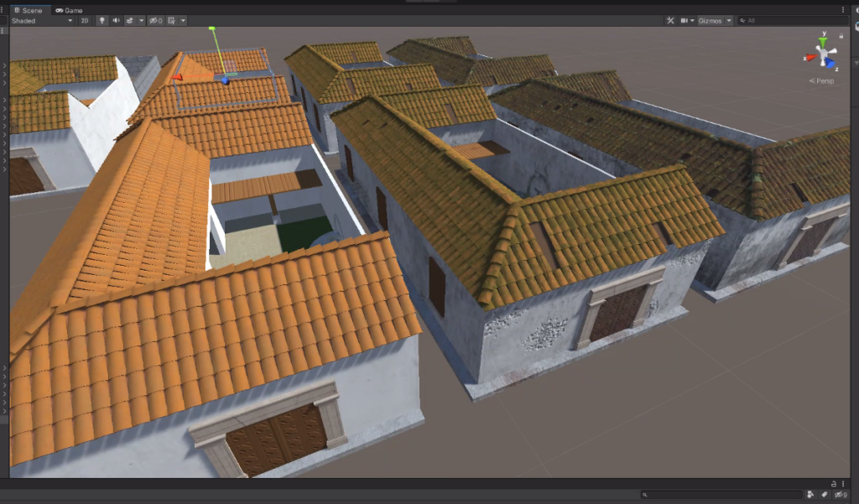Toggle scene lighting lightbulb icon

coord(102,20)
